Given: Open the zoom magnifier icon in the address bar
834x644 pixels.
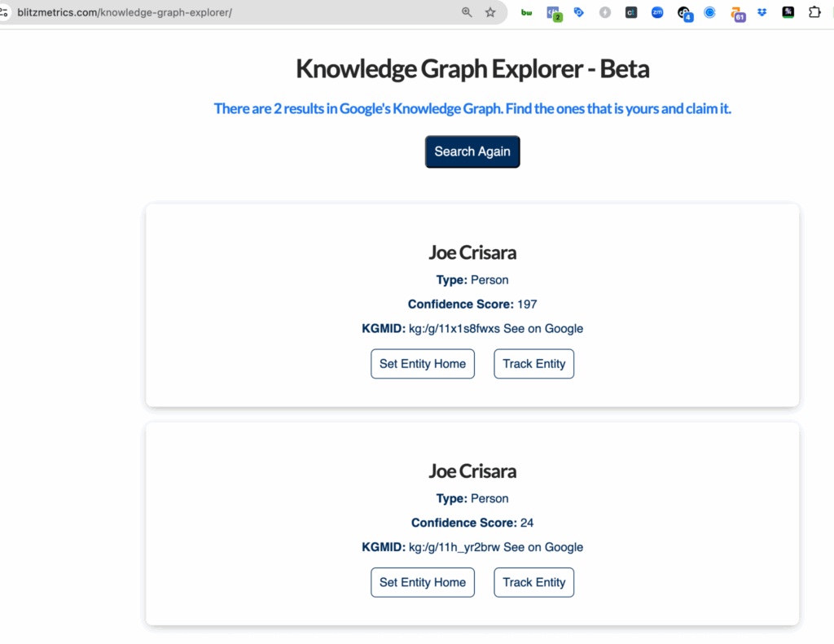Looking at the screenshot, I should tap(466, 12).
